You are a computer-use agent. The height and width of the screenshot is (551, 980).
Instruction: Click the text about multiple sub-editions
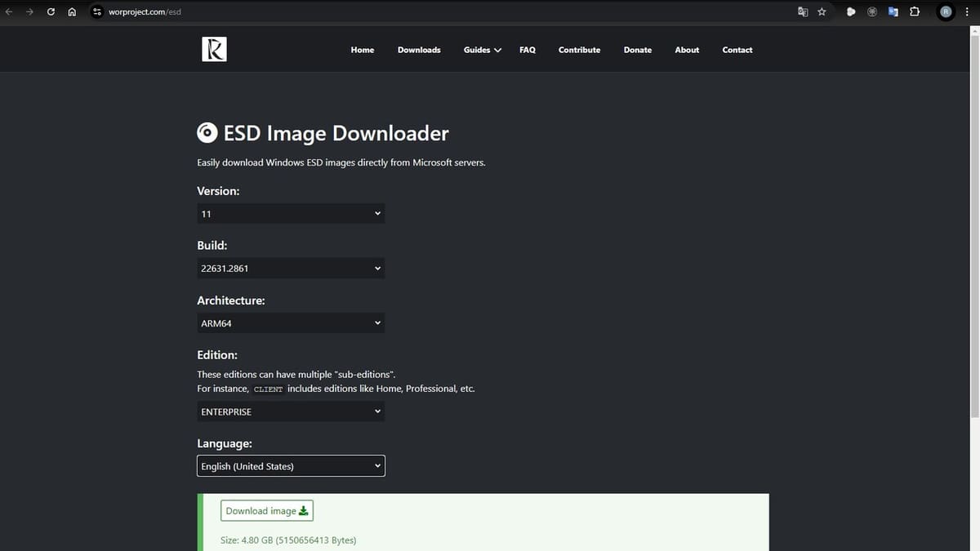(x=296, y=374)
